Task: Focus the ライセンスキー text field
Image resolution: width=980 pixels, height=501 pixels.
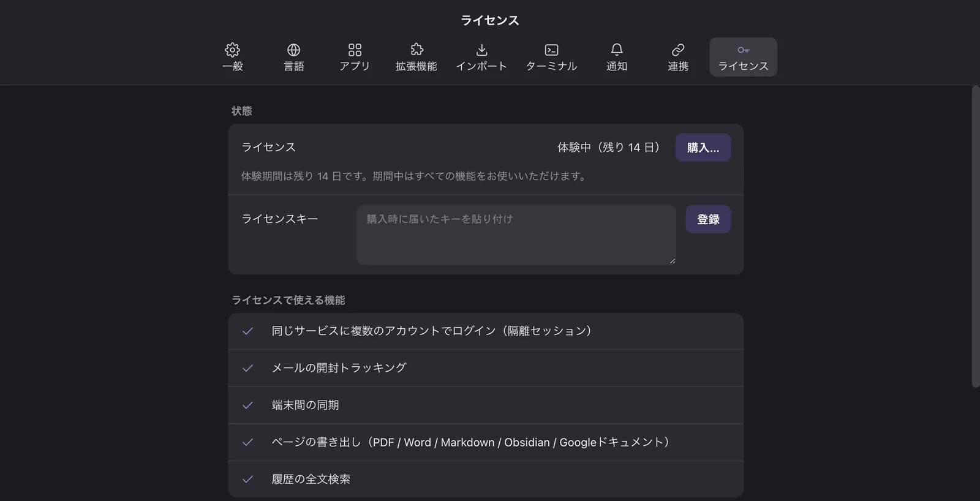Action: coord(516,235)
